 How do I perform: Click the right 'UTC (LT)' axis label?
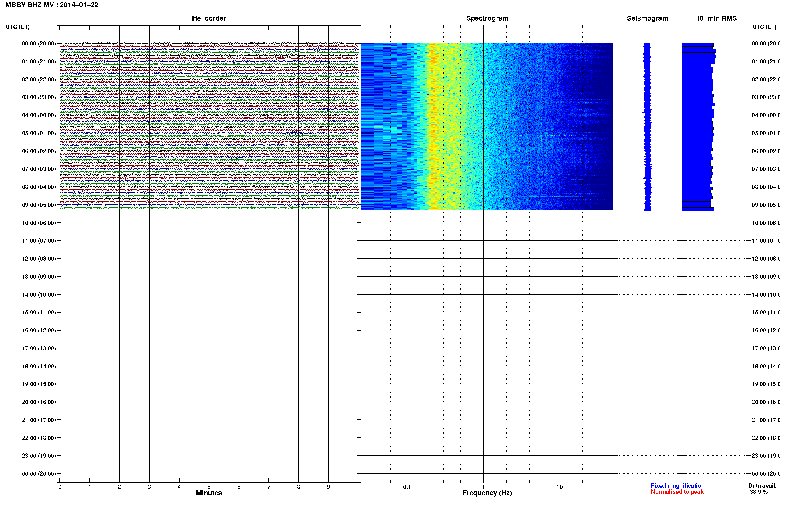coord(764,27)
